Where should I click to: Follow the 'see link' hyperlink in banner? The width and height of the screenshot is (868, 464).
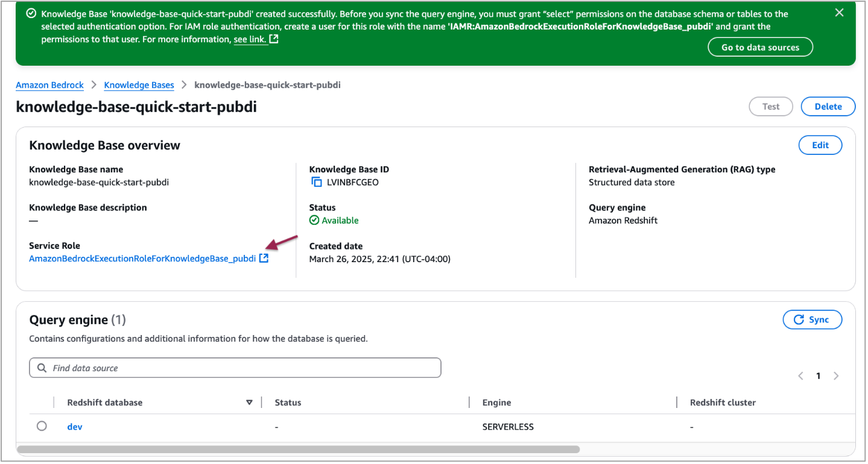click(x=250, y=39)
